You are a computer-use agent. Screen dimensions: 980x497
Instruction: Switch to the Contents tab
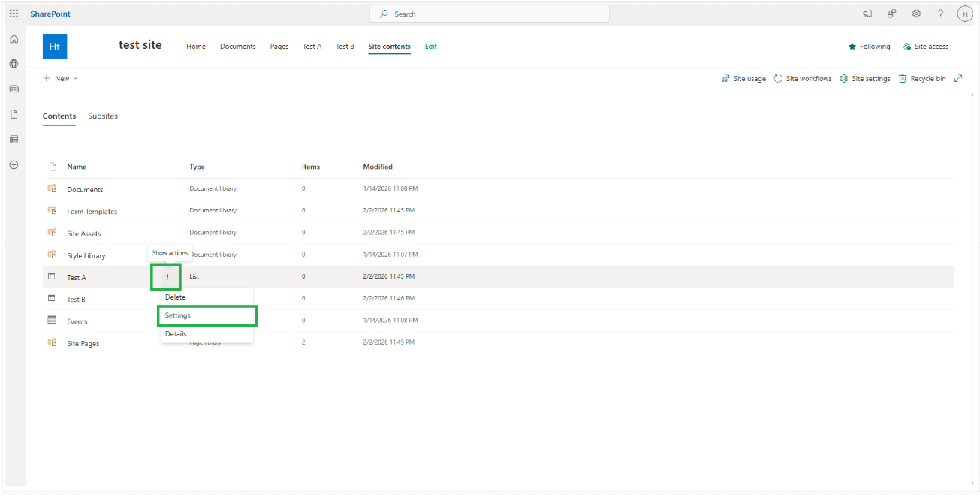tap(59, 116)
